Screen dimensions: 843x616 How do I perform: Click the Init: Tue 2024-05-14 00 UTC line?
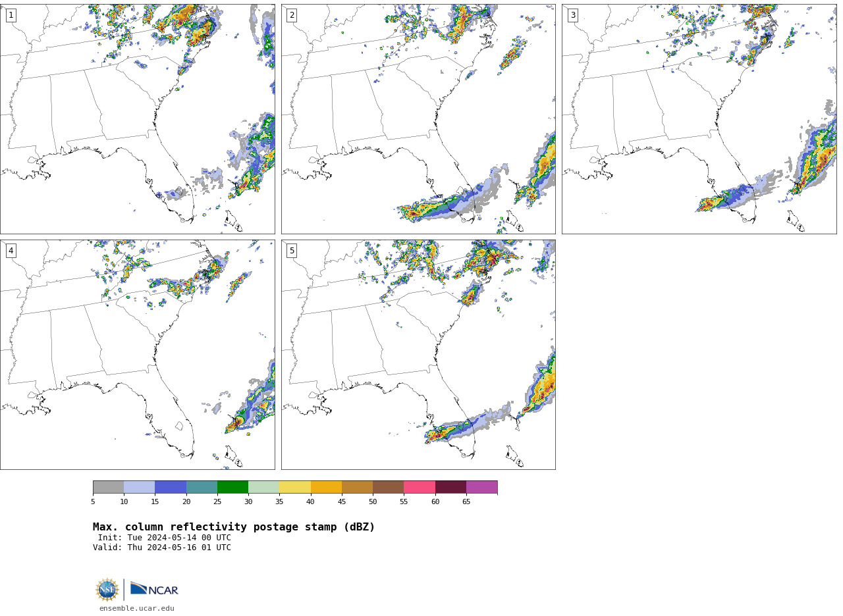pos(165,538)
